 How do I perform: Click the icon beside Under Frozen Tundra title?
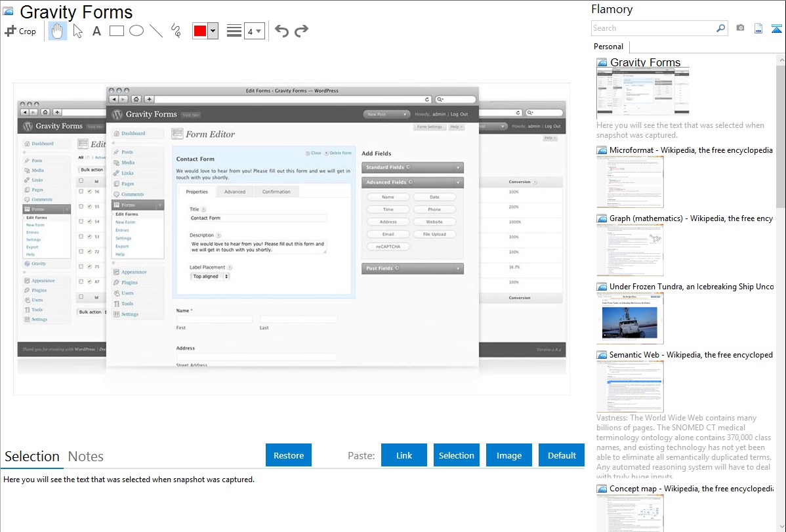tap(602, 287)
